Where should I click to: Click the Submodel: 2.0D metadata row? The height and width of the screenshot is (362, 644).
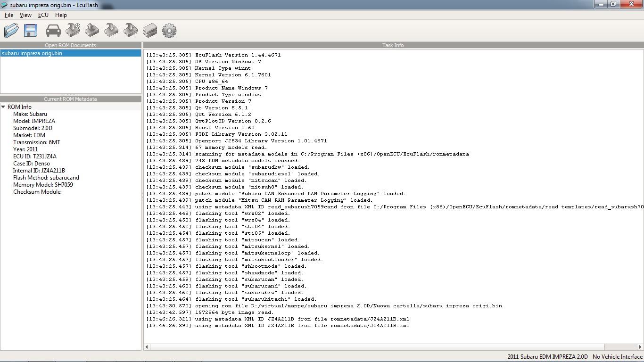click(33, 128)
